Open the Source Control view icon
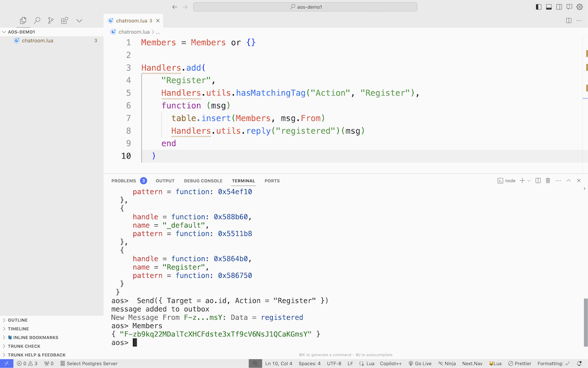 [51, 21]
